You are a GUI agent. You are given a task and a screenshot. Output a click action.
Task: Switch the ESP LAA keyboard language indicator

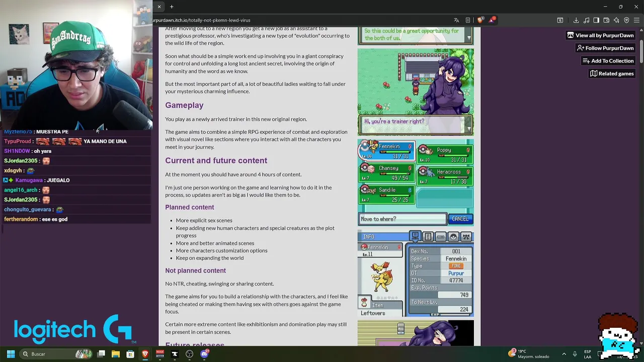pyautogui.click(x=588, y=354)
